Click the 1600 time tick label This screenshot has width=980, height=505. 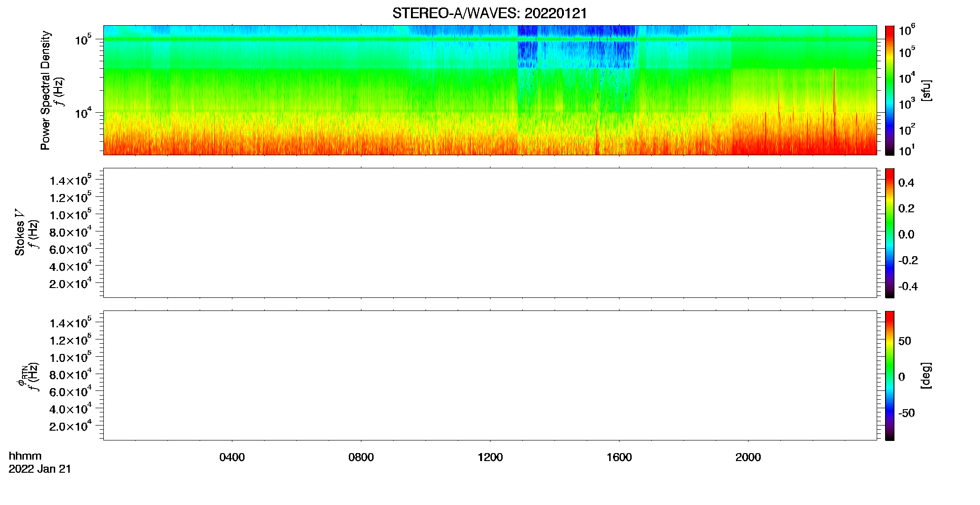(619, 457)
